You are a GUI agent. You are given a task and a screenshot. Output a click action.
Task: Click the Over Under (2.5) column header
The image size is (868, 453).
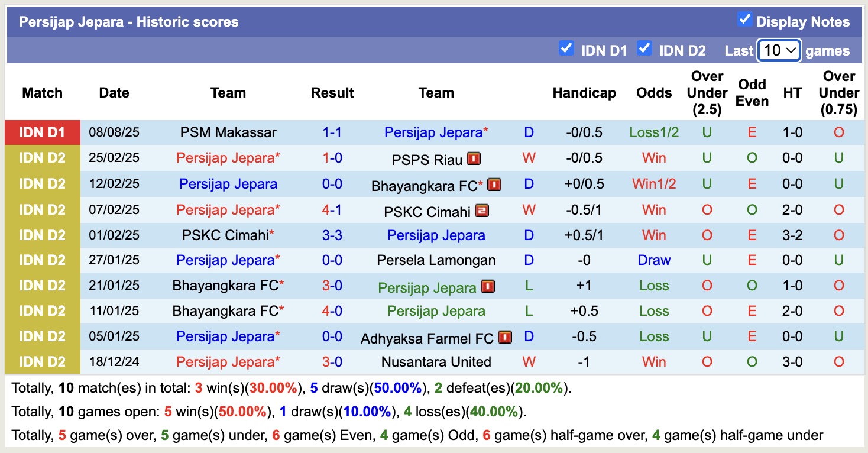(707, 93)
